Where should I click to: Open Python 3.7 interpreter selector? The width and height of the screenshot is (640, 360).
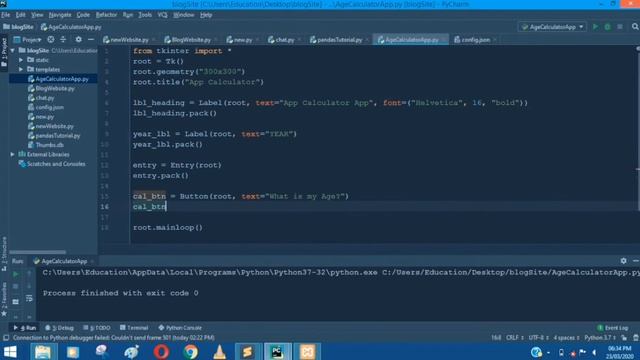(600, 338)
